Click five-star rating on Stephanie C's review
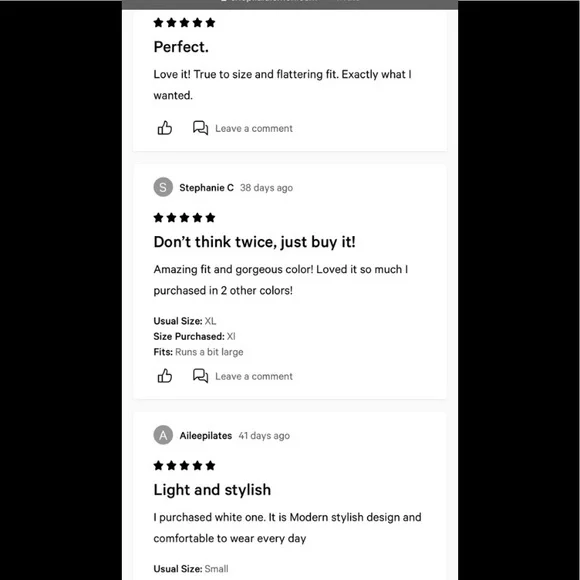580x580 pixels. pos(184,218)
